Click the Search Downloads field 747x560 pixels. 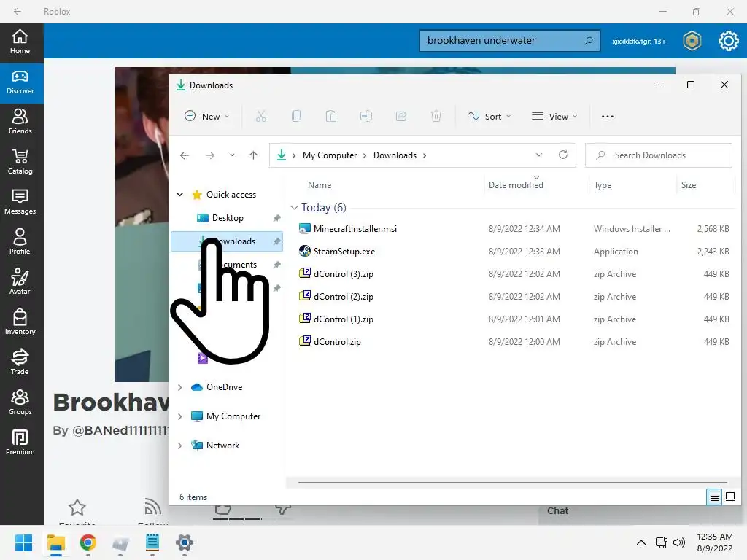pos(659,155)
